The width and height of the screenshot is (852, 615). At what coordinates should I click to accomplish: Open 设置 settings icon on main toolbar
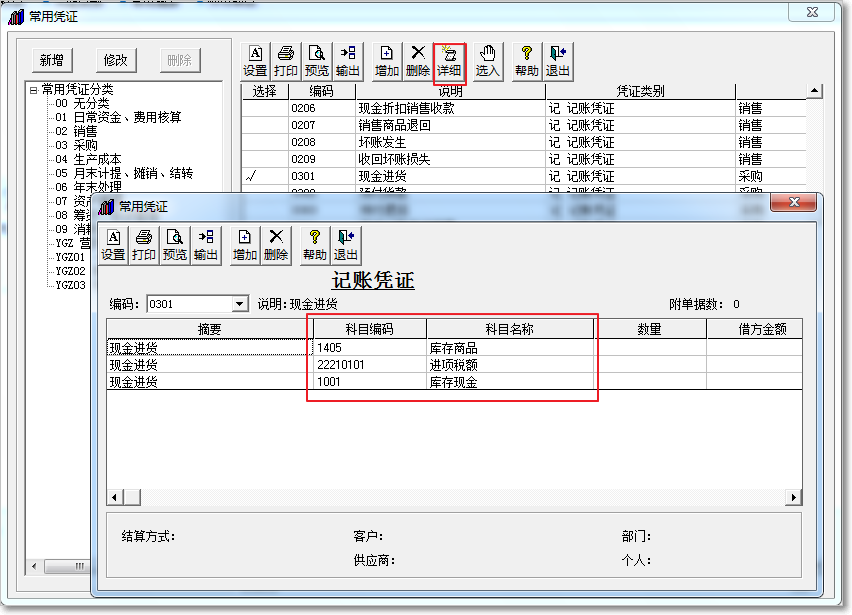tap(255, 60)
